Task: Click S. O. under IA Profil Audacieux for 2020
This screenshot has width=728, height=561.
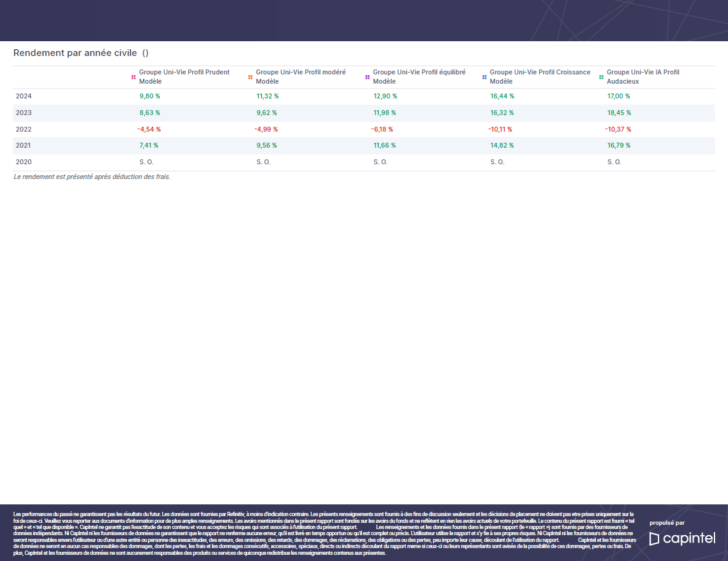Action: click(614, 162)
